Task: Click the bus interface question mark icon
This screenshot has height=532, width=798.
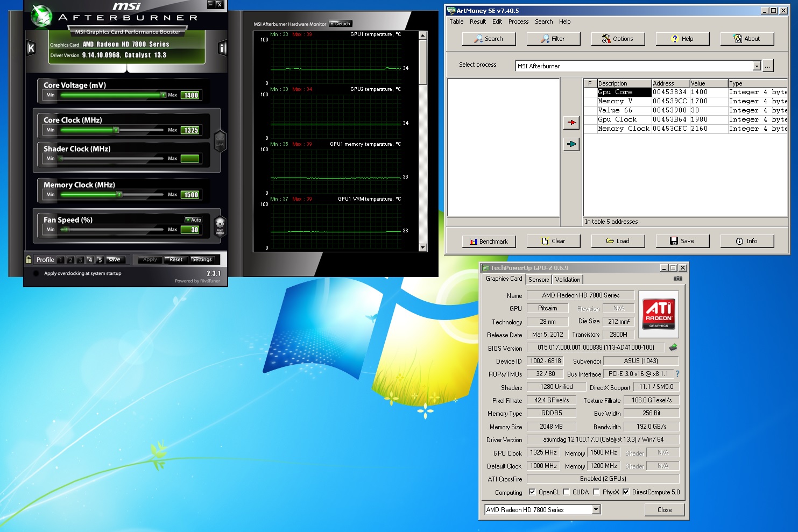Action: [677, 374]
